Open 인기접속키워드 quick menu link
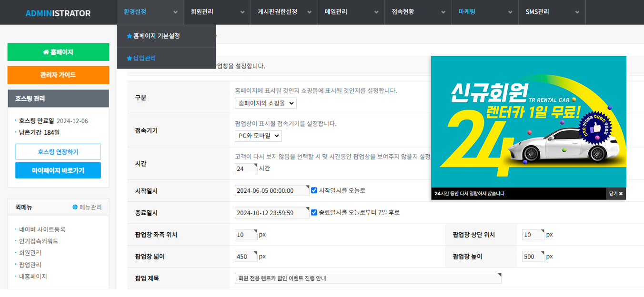The image size is (644, 297). [39, 241]
